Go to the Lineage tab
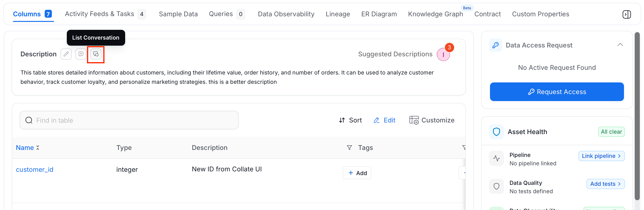This screenshot has height=210, width=644. 338,14
